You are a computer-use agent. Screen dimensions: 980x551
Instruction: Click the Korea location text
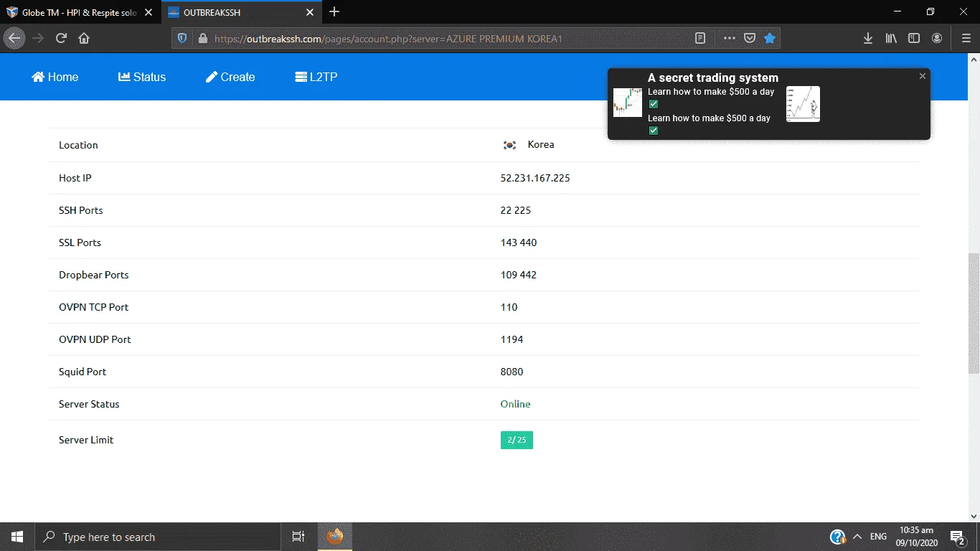coord(541,144)
